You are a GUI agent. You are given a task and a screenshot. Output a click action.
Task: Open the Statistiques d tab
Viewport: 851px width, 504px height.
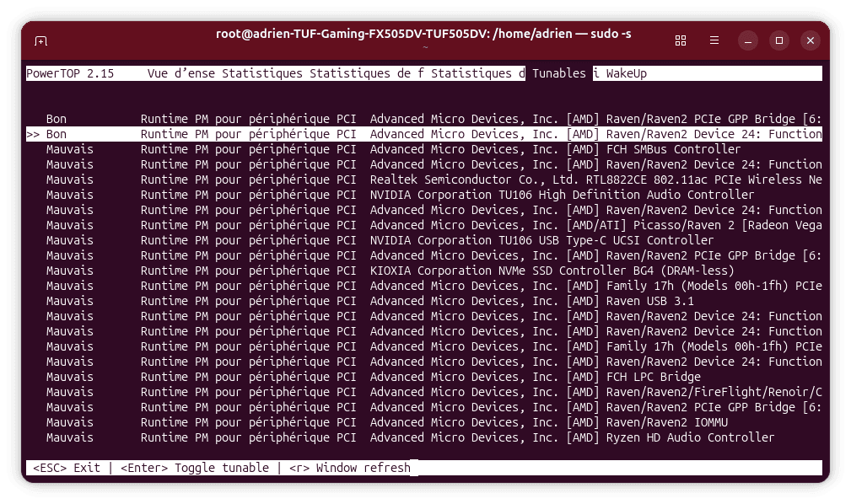[477, 73]
